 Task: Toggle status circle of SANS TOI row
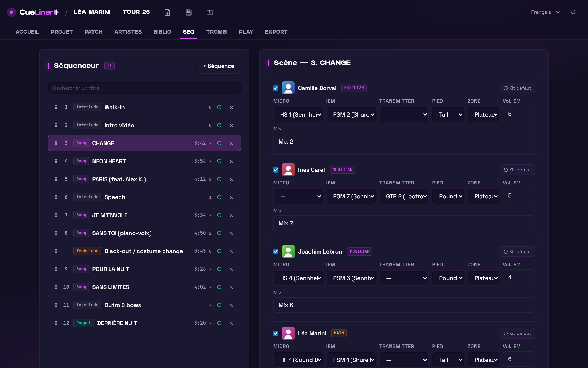(219, 233)
